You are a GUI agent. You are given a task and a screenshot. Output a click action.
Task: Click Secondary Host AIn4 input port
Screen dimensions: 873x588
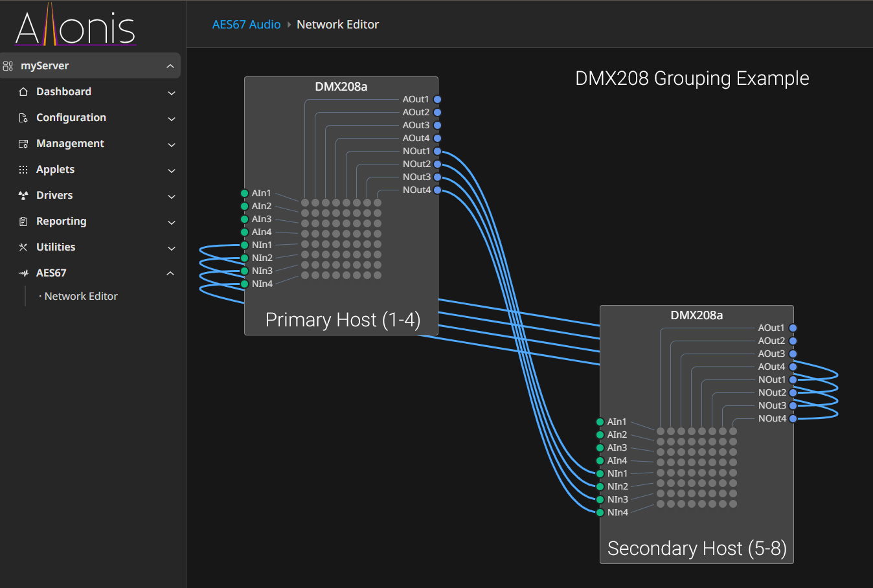click(x=600, y=460)
